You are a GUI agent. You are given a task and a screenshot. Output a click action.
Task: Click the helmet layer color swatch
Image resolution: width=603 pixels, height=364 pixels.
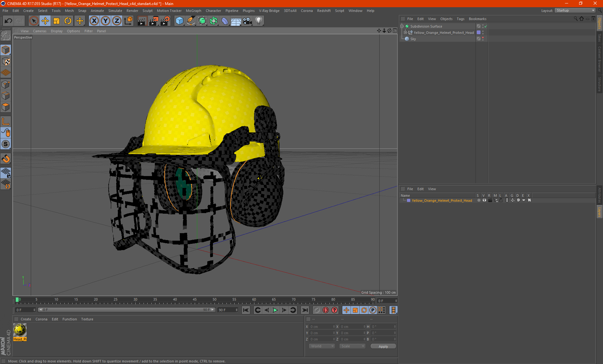point(409,201)
